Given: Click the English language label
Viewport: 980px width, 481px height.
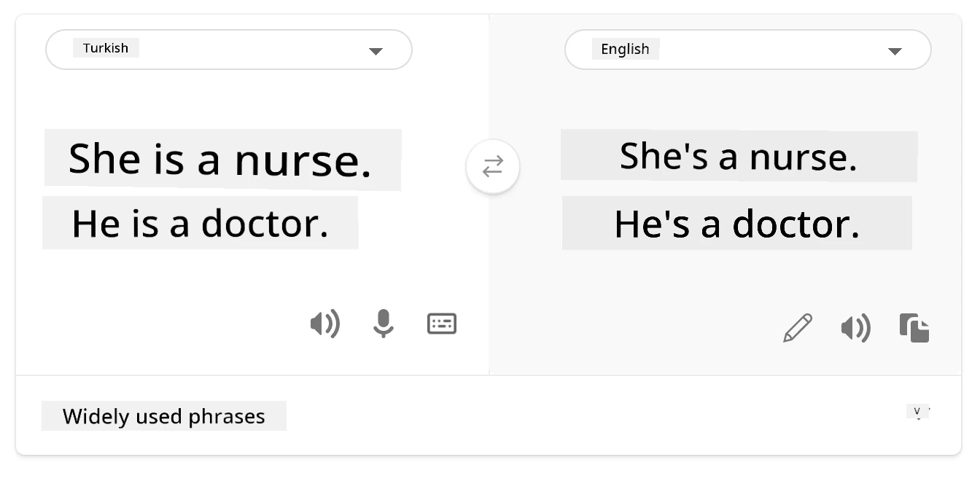Looking at the screenshot, I should point(626,49).
